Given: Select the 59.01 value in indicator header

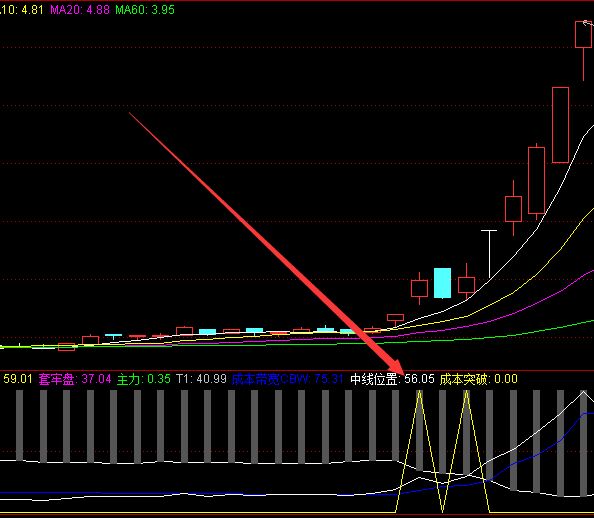Looking at the screenshot, I should click(18, 379).
